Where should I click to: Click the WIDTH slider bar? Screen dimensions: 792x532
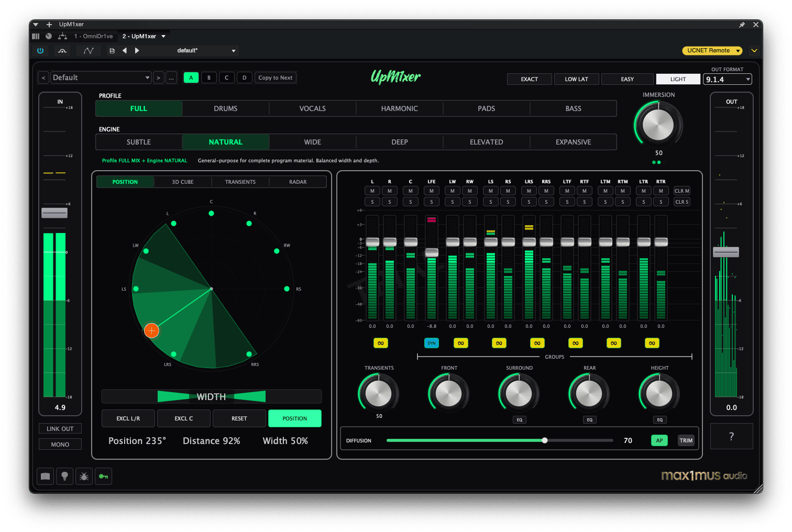tap(212, 396)
